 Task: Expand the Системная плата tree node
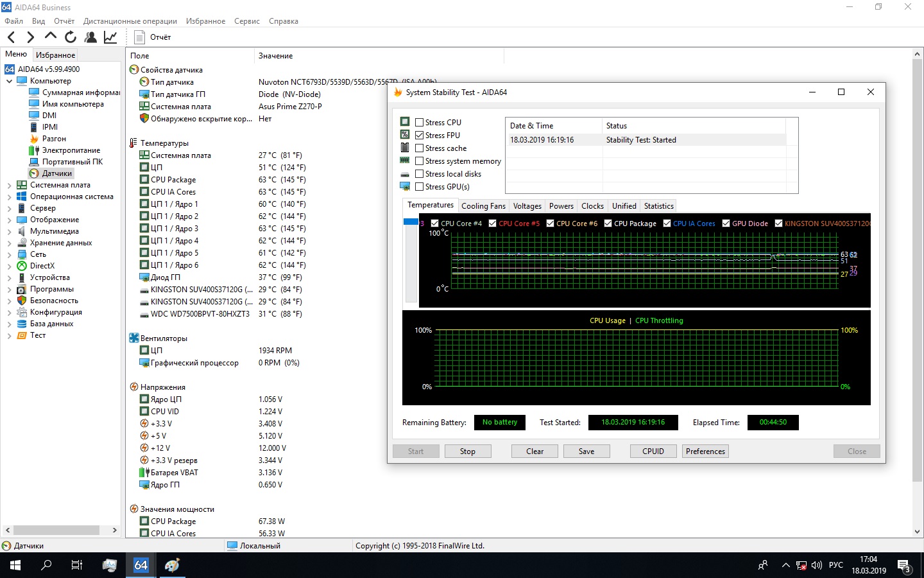pyautogui.click(x=9, y=185)
